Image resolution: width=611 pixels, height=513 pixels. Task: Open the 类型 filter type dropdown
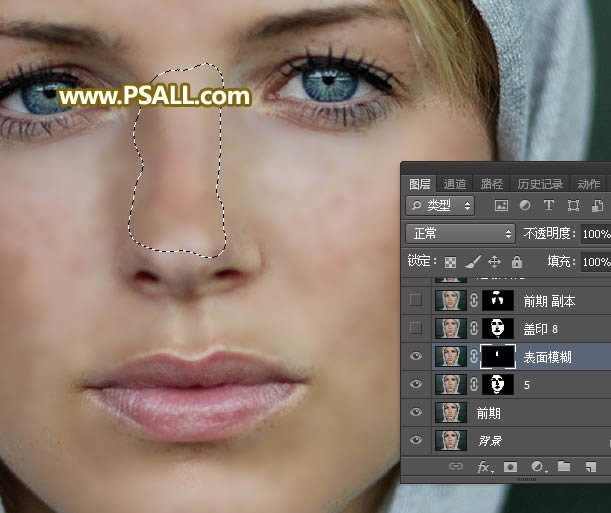(x=440, y=206)
